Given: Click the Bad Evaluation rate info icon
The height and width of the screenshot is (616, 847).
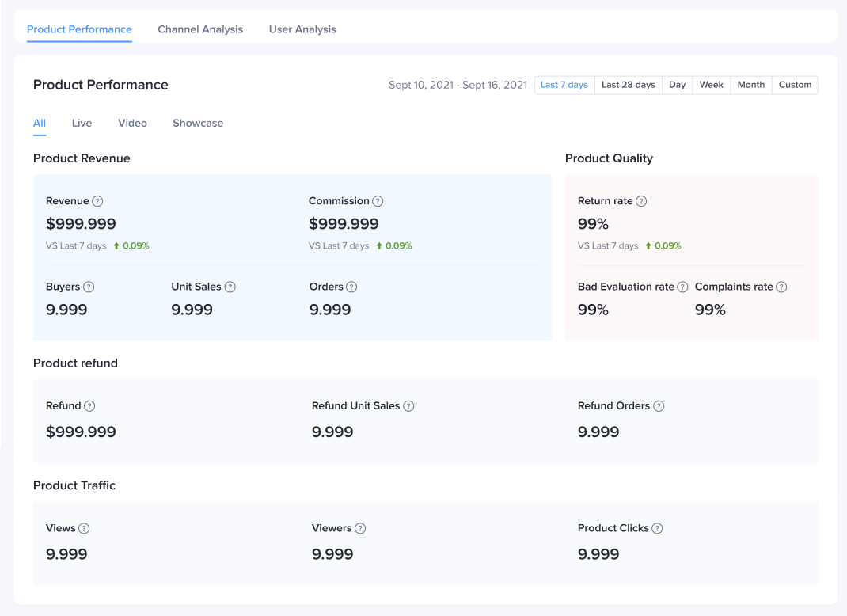Looking at the screenshot, I should pyautogui.click(x=682, y=287).
